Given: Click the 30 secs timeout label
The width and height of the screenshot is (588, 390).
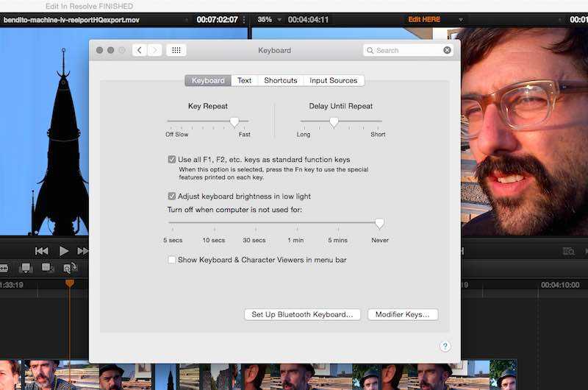Looking at the screenshot, I should coord(254,240).
